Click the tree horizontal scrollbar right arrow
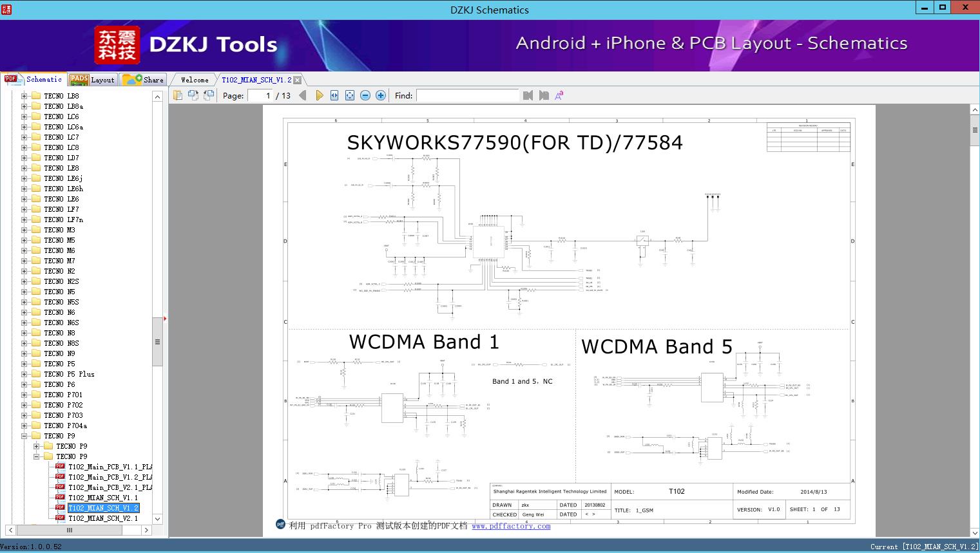Viewport: 980px width, 553px height. point(146,530)
